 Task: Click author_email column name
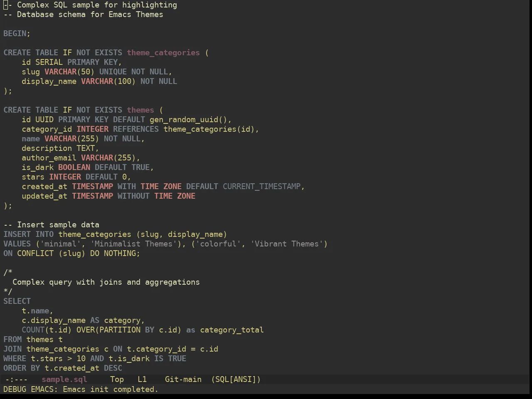coord(49,158)
